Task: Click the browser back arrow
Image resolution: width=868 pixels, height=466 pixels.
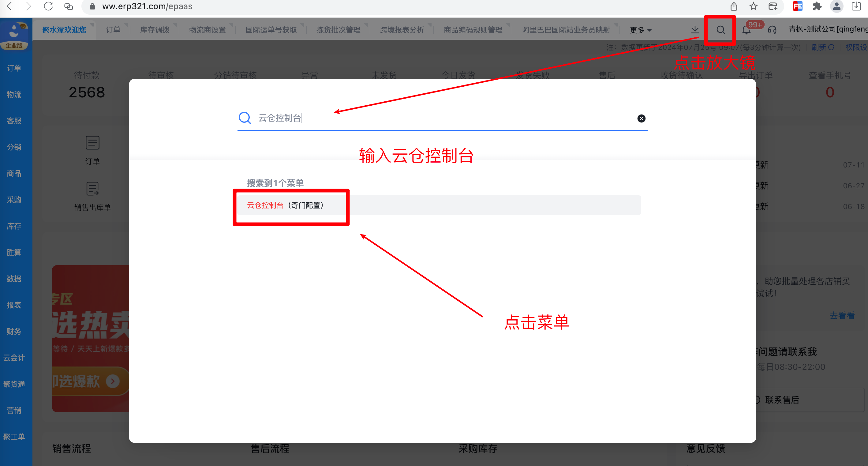Action: (9, 6)
